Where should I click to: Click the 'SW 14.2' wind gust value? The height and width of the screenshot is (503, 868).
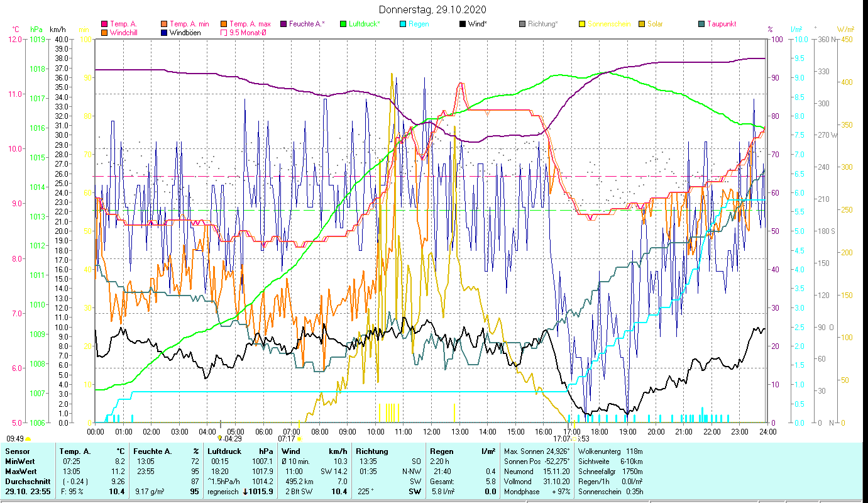[334, 472]
